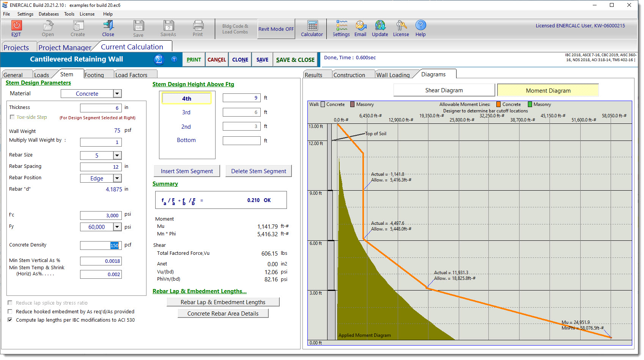Switch to the Footing tab
Image resolution: width=644 pixels, height=360 pixels.
pos(94,75)
